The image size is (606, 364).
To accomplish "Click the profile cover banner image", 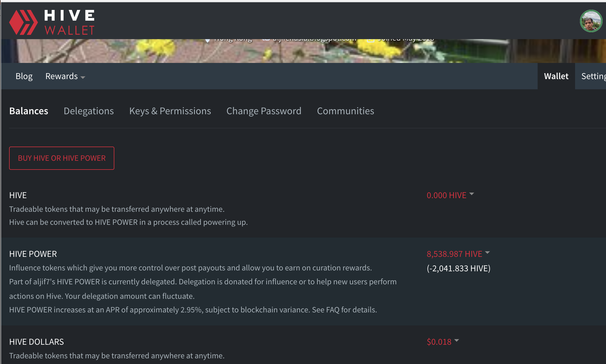I will pos(303,51).
